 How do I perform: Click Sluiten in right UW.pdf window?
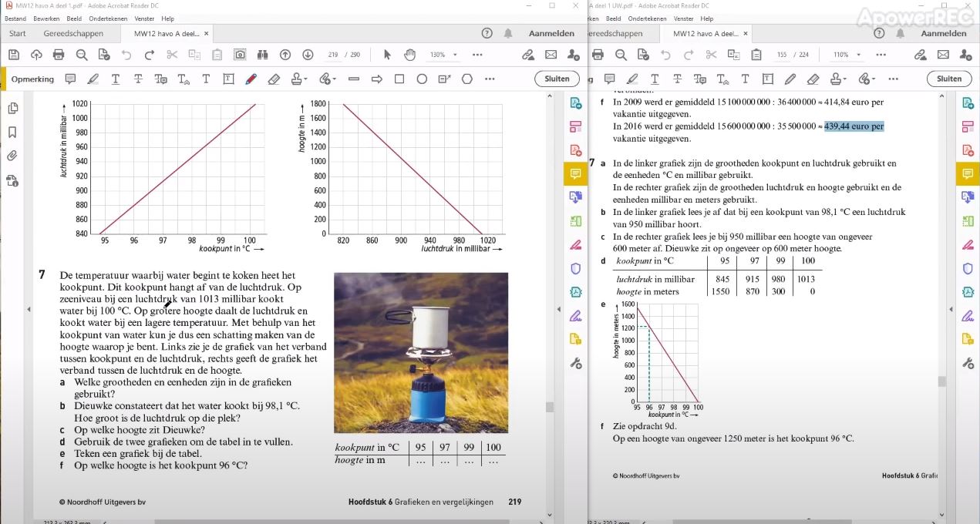click(949, 79)
